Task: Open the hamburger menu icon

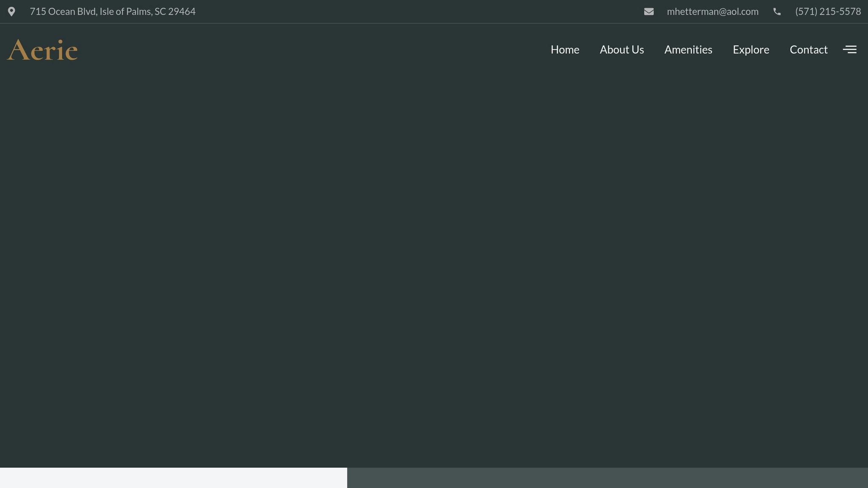Action: coord(849,50)
